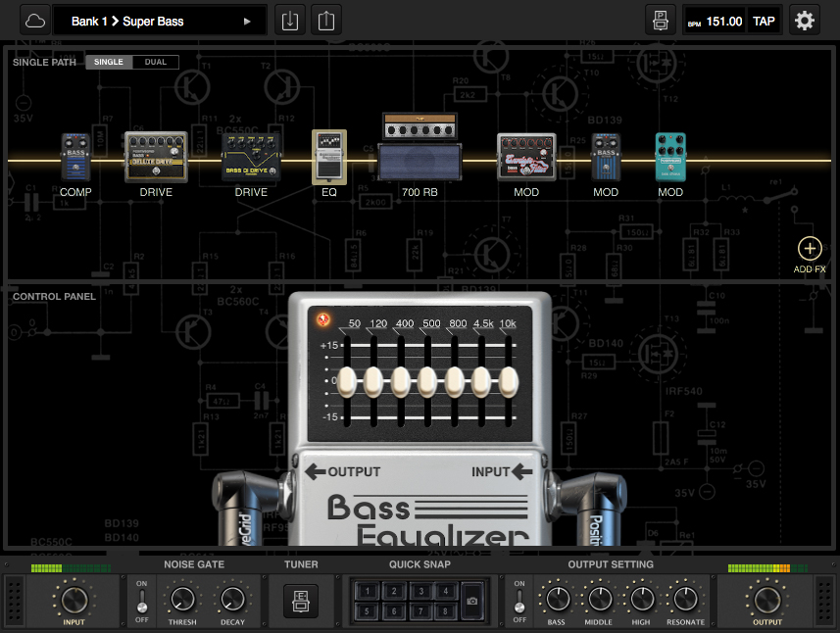Click the preset forward arrow
Image resolution: width=840 pixels, height=633 pixels.
coord(250,20)
